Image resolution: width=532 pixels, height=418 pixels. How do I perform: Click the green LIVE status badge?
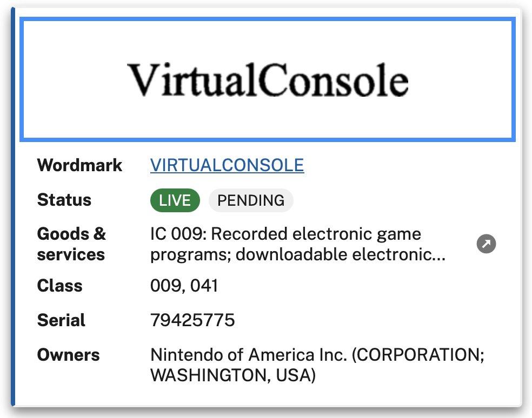pyautogui.click(x=175, y=200)
